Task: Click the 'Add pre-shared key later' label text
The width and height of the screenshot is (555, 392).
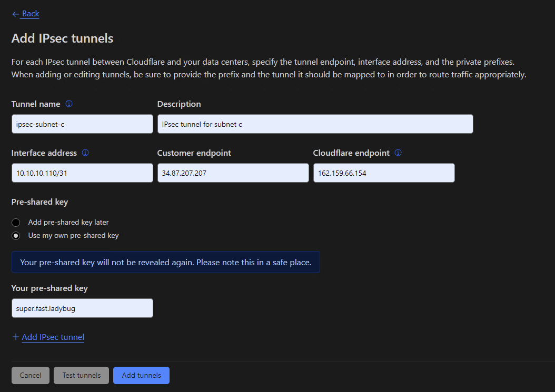Action: 68,223
